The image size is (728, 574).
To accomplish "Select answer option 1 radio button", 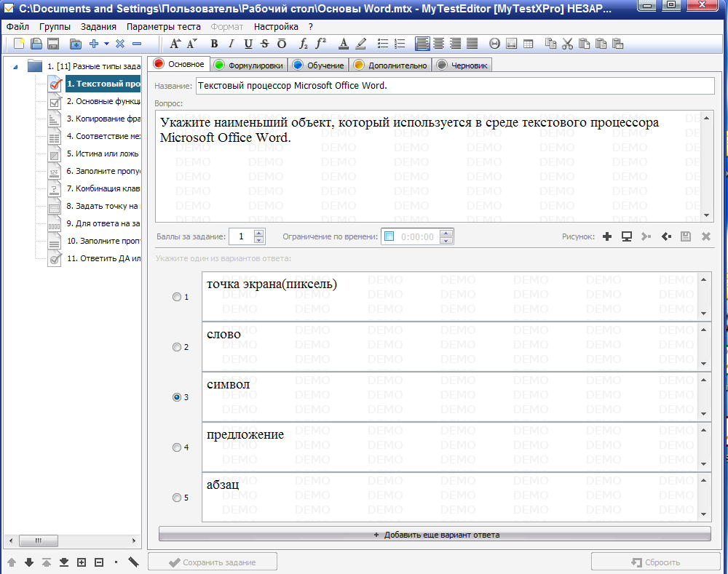I will 177,297.
